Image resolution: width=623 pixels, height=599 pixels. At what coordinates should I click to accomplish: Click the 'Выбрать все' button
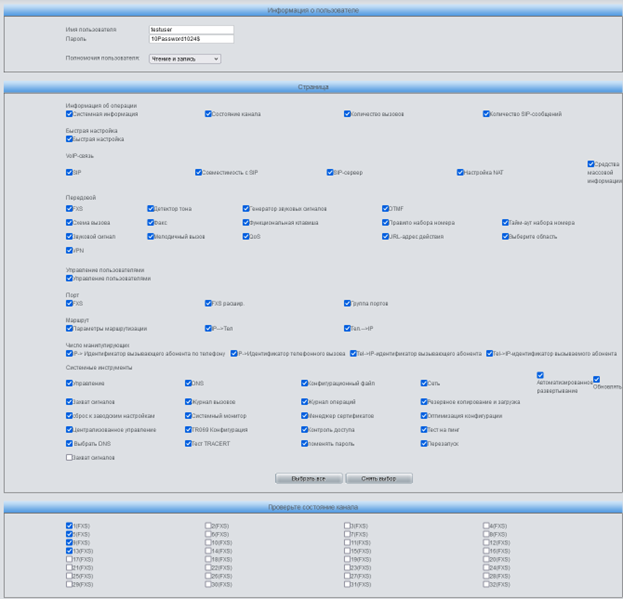(309, 478)
